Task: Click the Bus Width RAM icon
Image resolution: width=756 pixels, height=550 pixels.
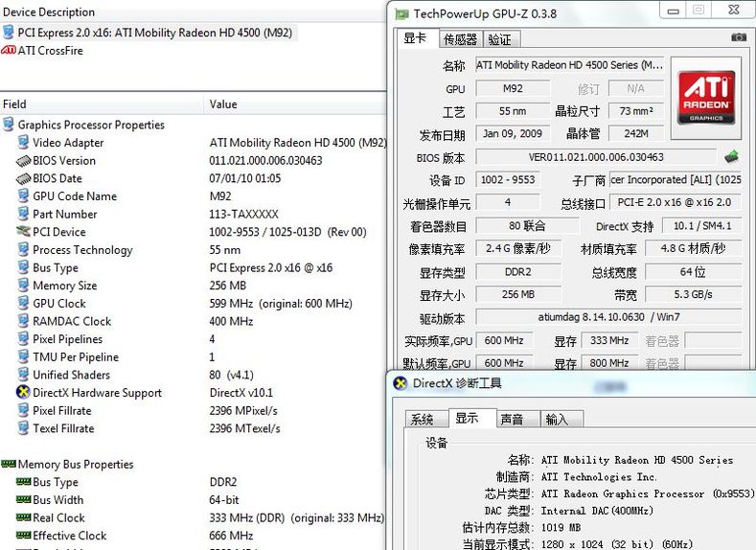Action: pyautogui.click(x=23, y=499)
